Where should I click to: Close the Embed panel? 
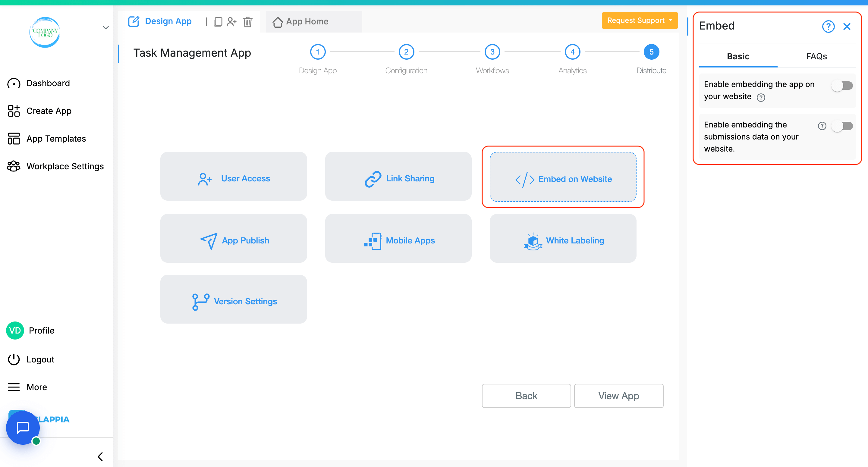(847, 26)
